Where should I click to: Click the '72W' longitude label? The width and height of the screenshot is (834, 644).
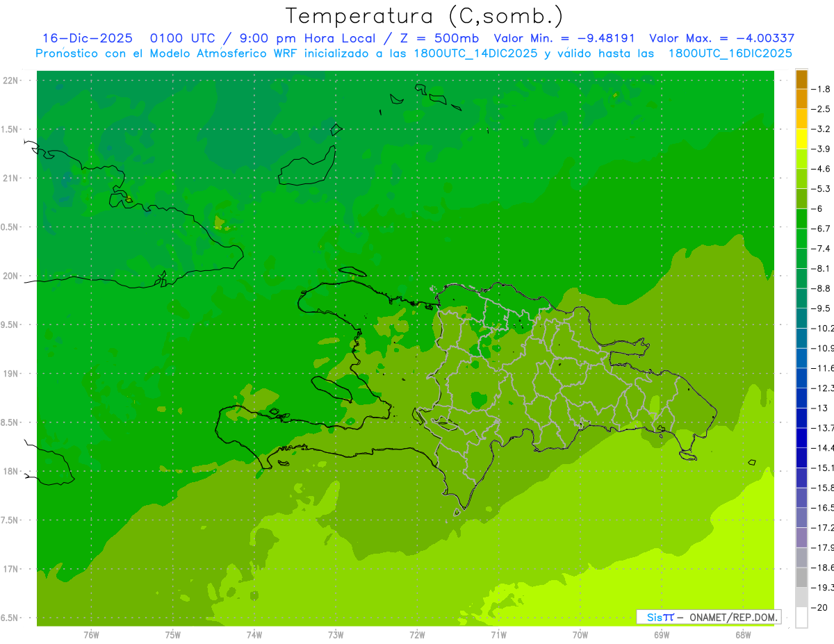(417, 635)
